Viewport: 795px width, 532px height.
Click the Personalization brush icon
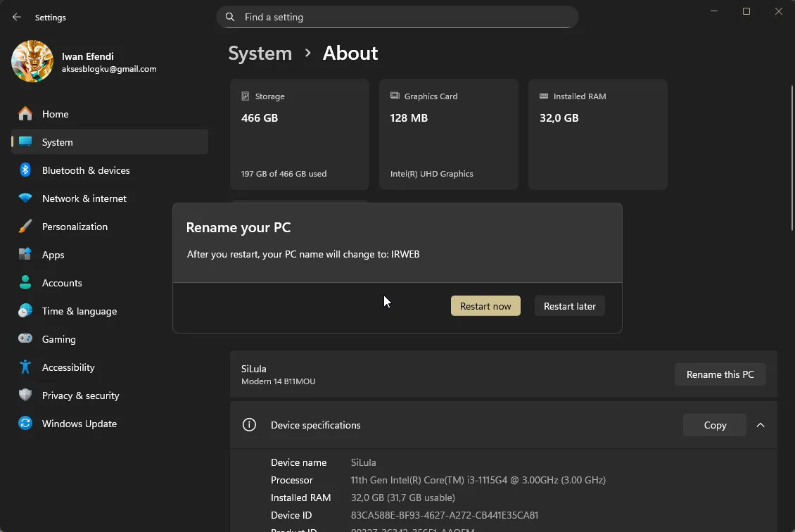[24, 226]
